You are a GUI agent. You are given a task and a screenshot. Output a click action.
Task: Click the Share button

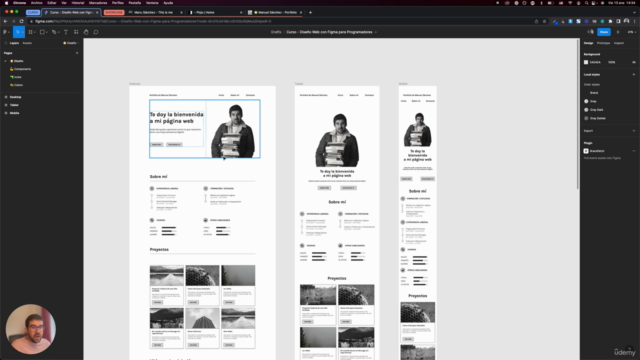point(604,32)
